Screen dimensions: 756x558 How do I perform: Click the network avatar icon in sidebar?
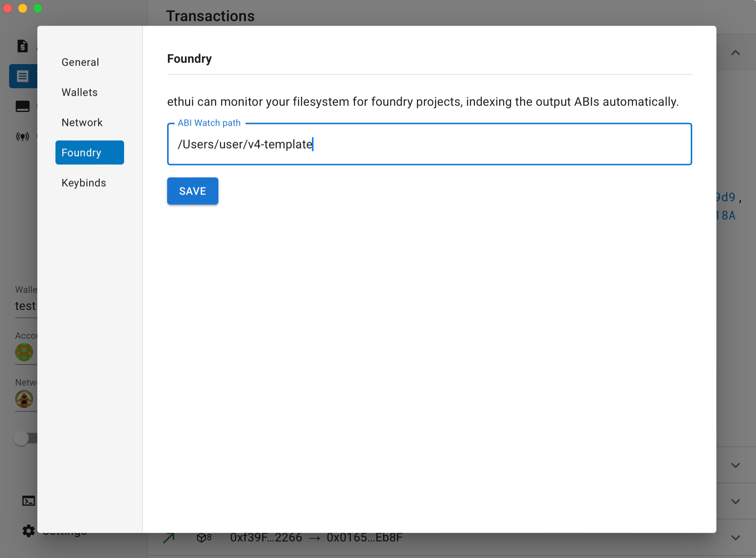[24, 399]
